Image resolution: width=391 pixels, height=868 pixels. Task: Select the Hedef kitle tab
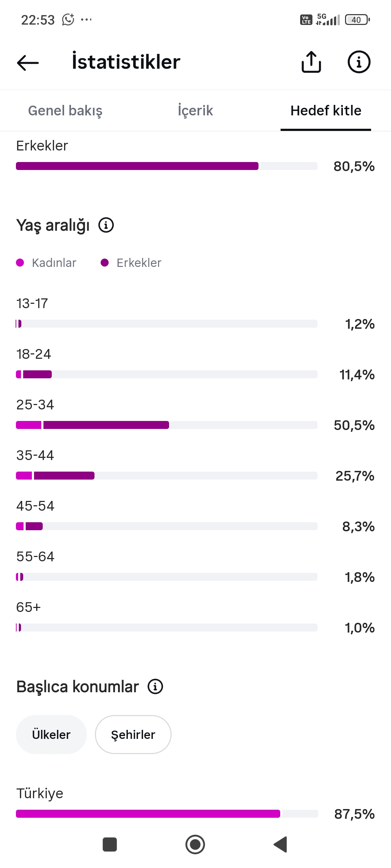pyautogui.click(x=326, y=111)
